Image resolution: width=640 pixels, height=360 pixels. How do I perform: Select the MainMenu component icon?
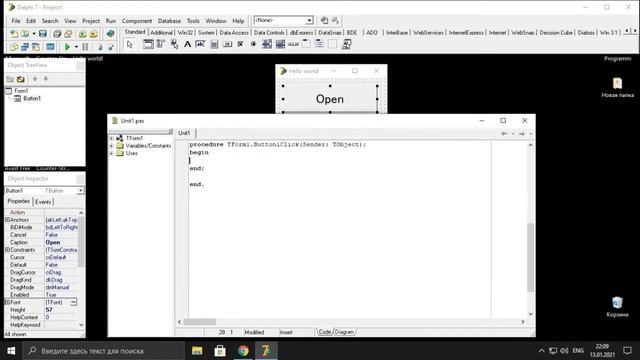(x=161, y=44)
